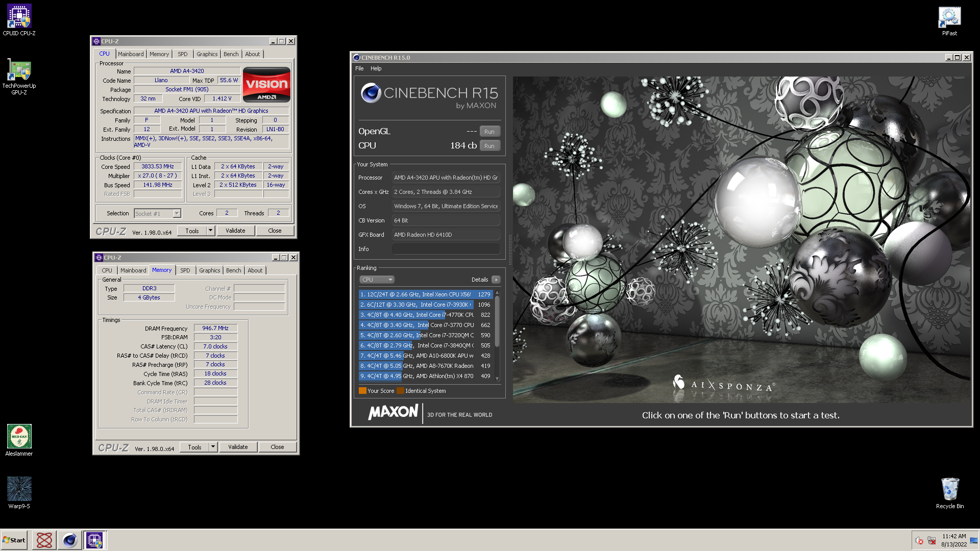
Task: Switch to CPU tab in lower CPU-Z
Action: [107, 270]
